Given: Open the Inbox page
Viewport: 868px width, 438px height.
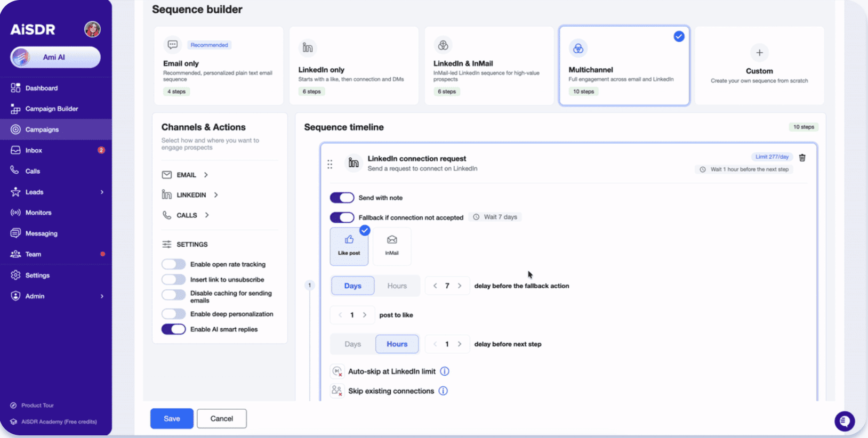Looking at the screenshot, I should 34,150.
